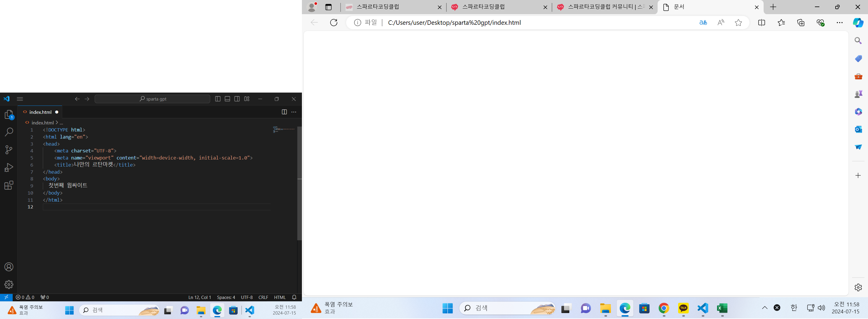Click the sparta gpt command center search box
This screenshot has height=319, width=868.
click(x=152, y=99)
